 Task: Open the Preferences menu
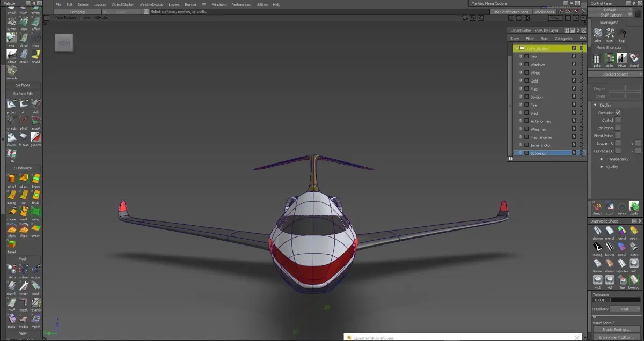coord(241,4)
